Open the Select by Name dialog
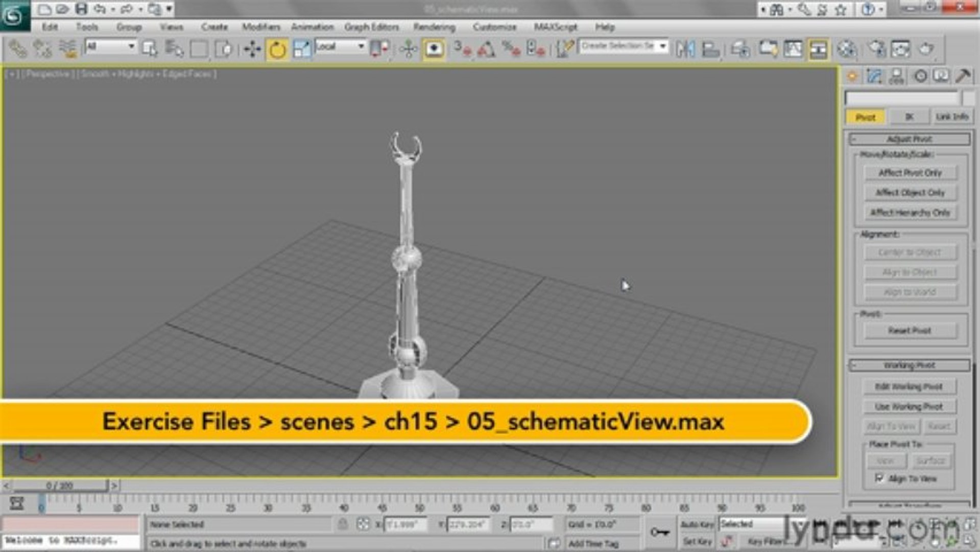The height and width of the screenshot is (552, 980). [x=174, y=49]
